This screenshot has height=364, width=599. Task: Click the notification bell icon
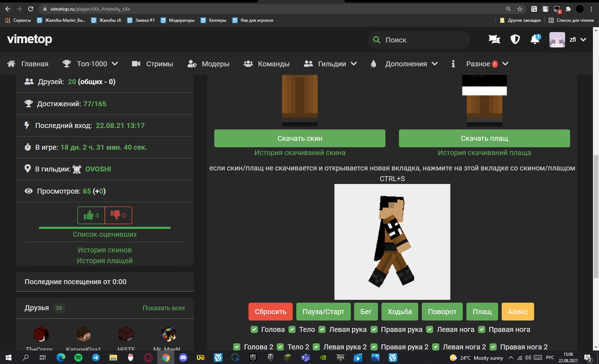(535, 40)
